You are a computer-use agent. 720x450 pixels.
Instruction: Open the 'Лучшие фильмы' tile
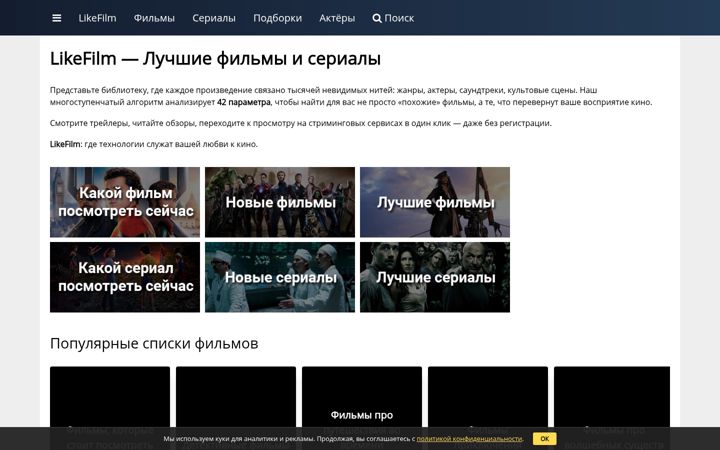pos(435,202)
